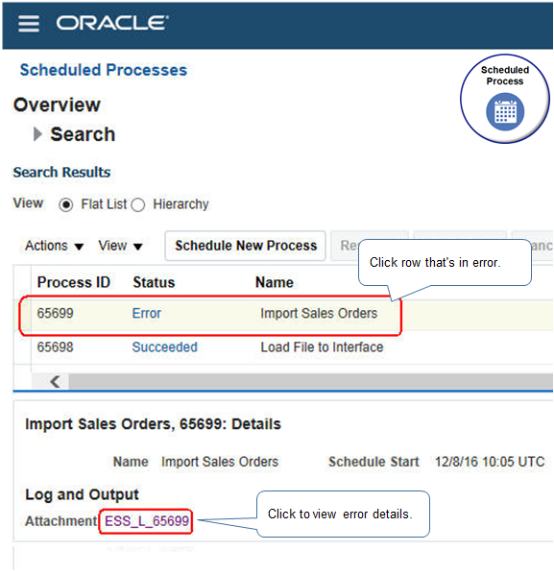Click the Scheduled Process calendar icon
The image size is (554, 571).
coord(505,111)
